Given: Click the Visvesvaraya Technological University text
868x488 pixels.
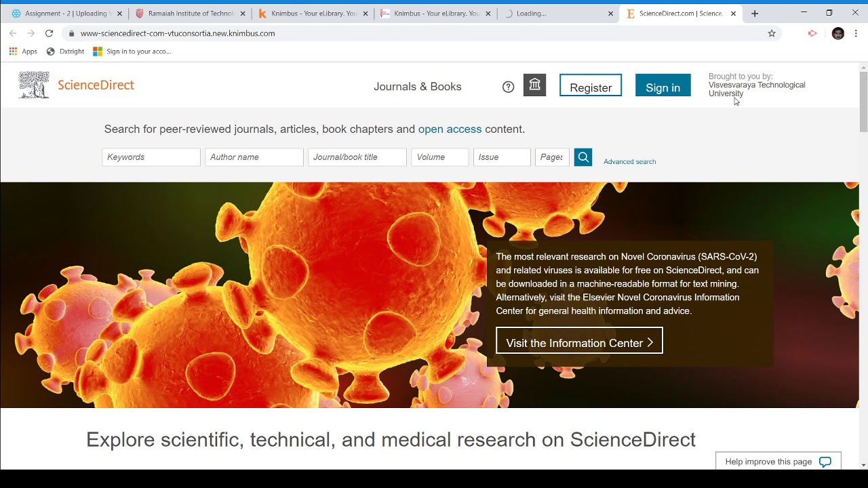Looking at the screenshot, I should [757, 89].
